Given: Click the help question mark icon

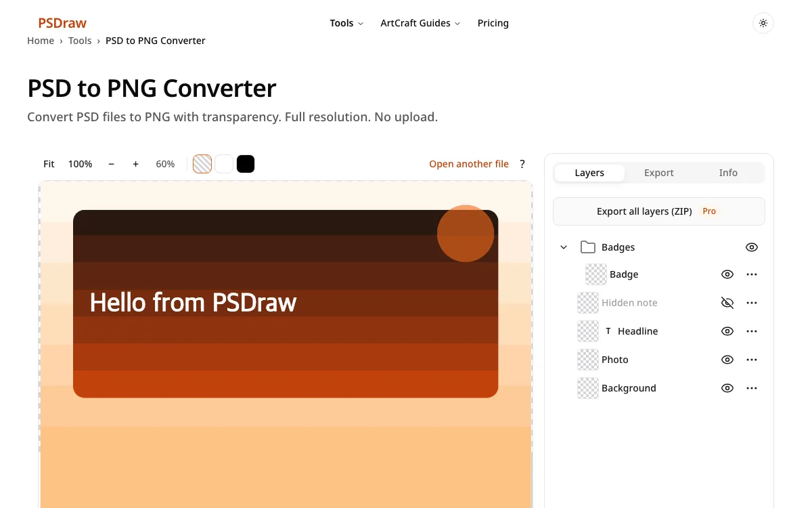Looking at the screenshot, I should 522,164.
